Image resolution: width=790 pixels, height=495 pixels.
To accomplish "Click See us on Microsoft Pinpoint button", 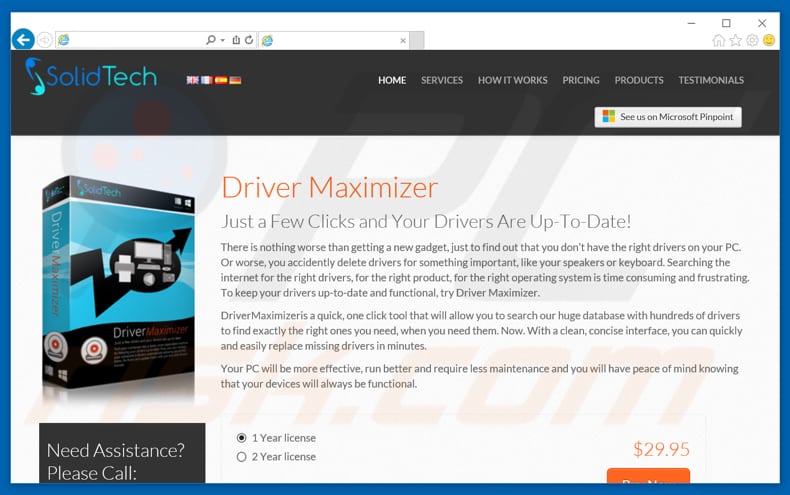I will pyautogui.click(x=668, y=117).
